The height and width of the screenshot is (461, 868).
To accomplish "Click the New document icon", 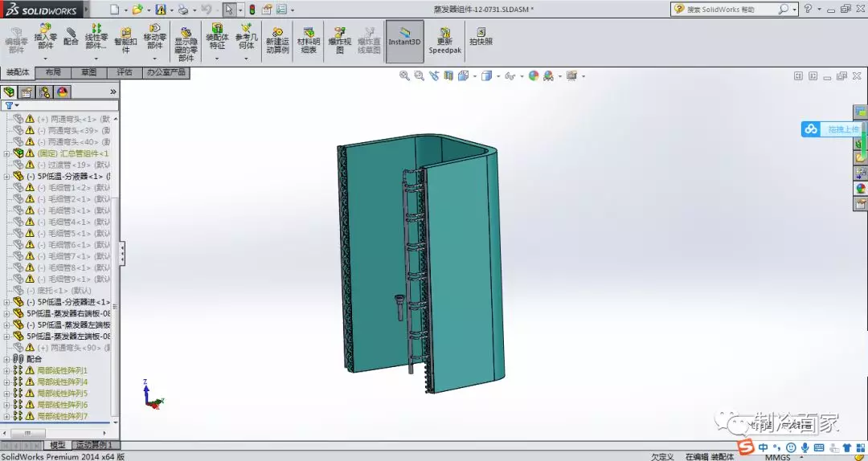I will coord(114,10).
